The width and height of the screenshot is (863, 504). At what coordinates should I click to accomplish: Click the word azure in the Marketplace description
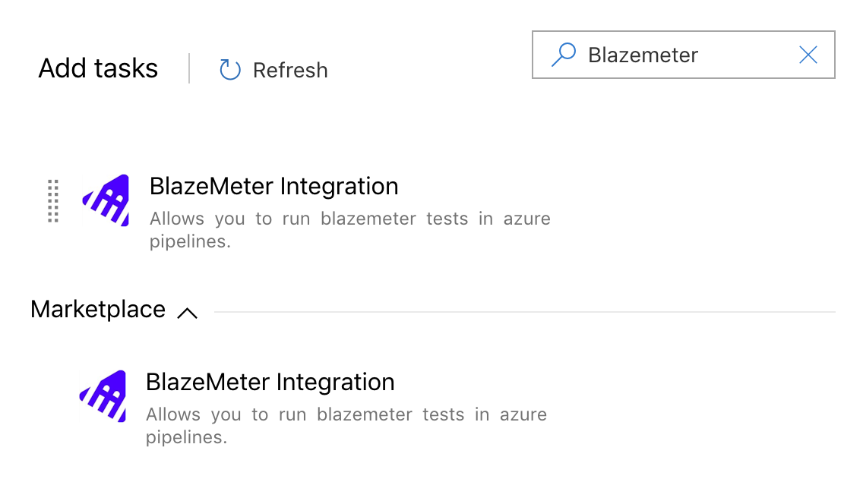pos(523,414)
